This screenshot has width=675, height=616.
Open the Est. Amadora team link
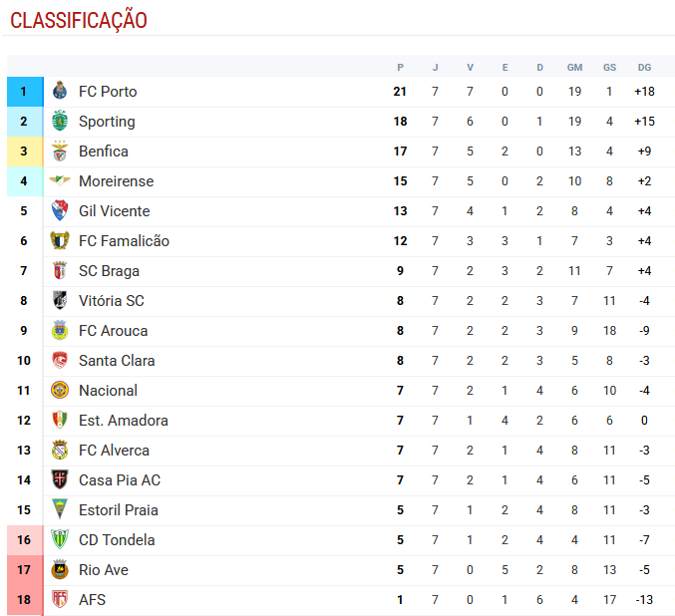click(x=123, y=421)
